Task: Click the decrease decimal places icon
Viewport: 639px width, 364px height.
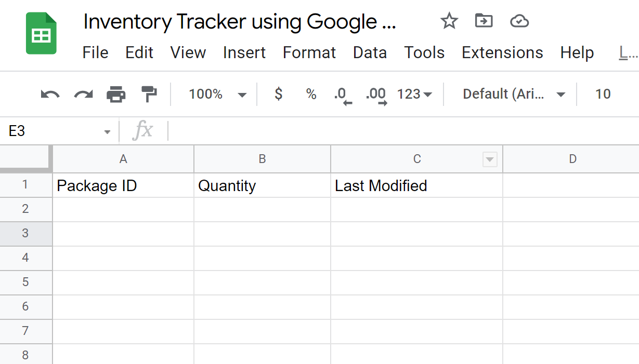Action: click(x=344, y=94)
